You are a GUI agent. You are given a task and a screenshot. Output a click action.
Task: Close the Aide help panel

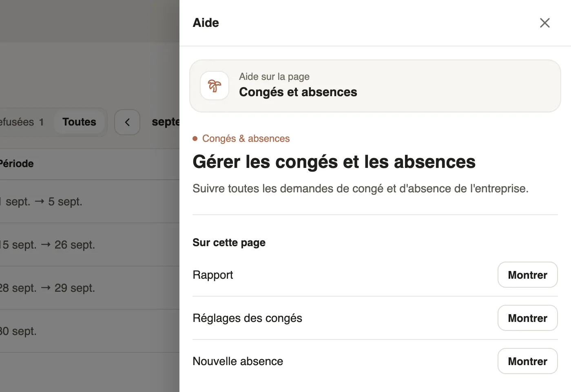pos(544,23)
